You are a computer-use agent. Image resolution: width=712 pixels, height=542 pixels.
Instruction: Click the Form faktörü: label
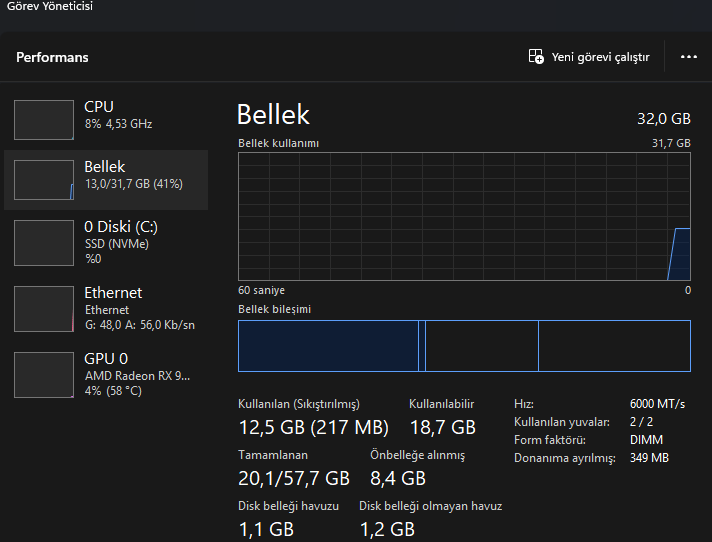pos(549,440)
